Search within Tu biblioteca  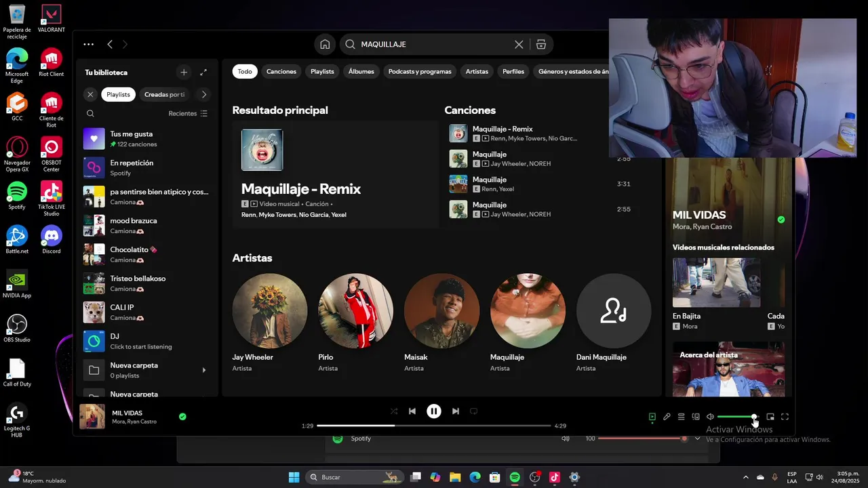click(90, 113)
